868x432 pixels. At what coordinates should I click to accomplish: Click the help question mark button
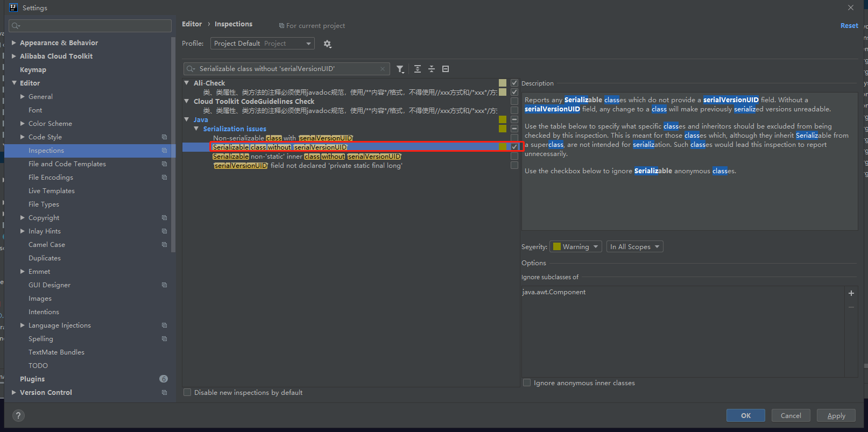tap(18, 415)
